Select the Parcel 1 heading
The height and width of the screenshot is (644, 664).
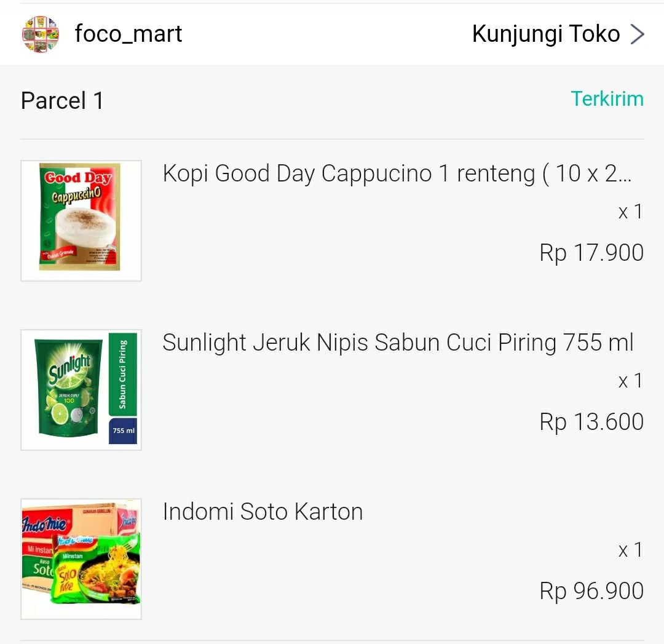click(x=61, y=100)
